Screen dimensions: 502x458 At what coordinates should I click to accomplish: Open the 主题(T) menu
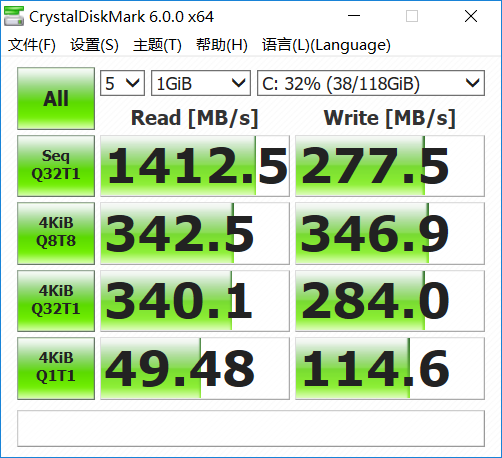point(157,45)
